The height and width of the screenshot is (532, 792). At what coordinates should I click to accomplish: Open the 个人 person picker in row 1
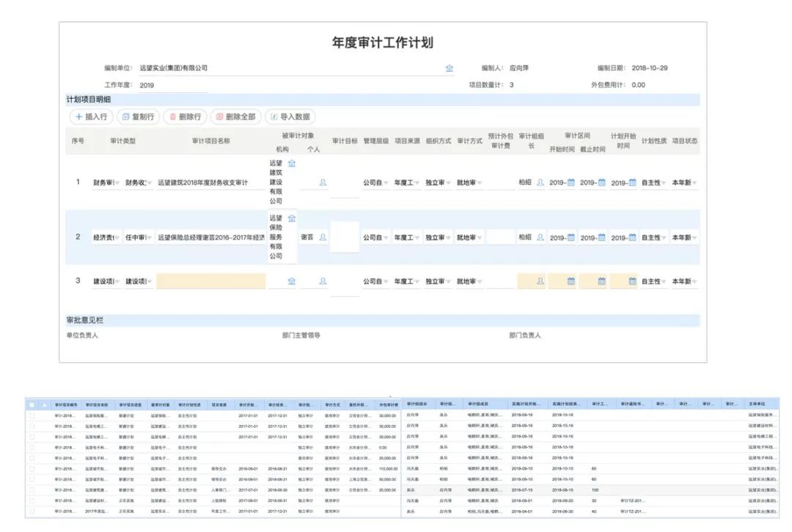pyautogui.click(x=323, y=182)
